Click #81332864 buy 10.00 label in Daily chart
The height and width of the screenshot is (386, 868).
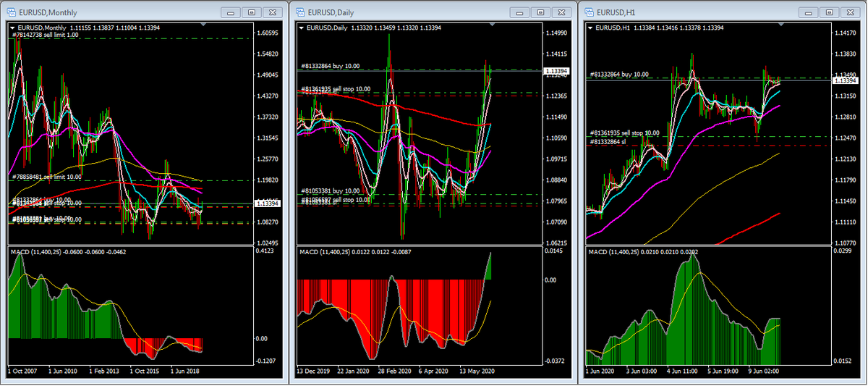331,66
